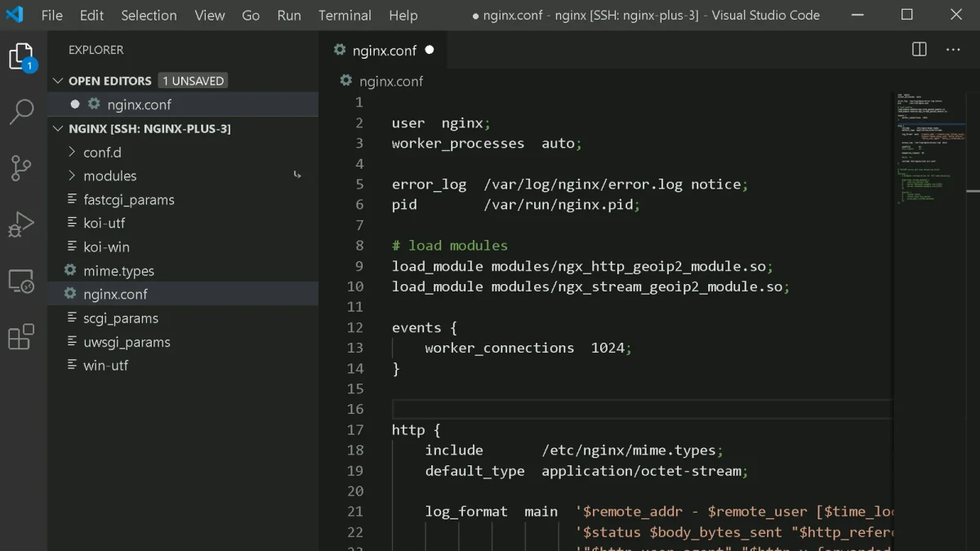980x551 pixels.
Task: Open the Explorer view in activity bar
Action: coord(22,57)
